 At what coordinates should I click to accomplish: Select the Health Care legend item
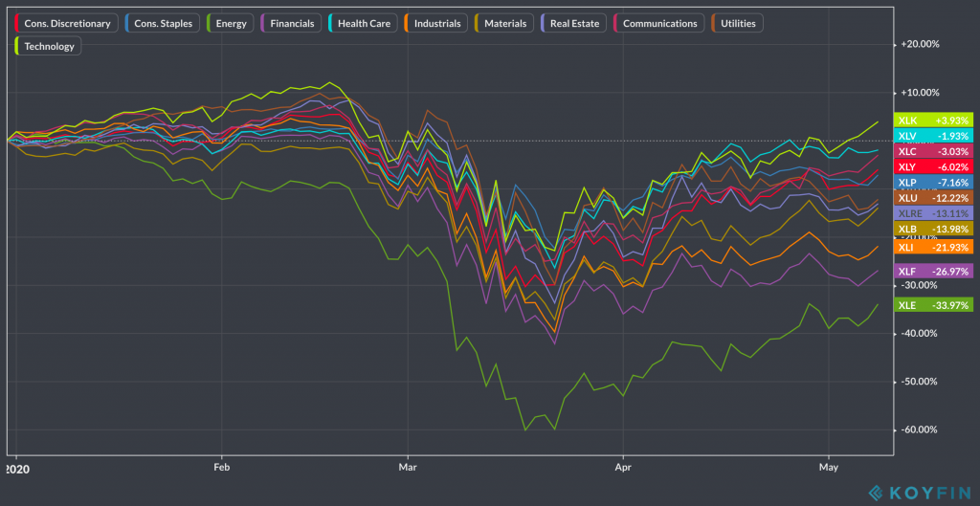click(364, 23)
